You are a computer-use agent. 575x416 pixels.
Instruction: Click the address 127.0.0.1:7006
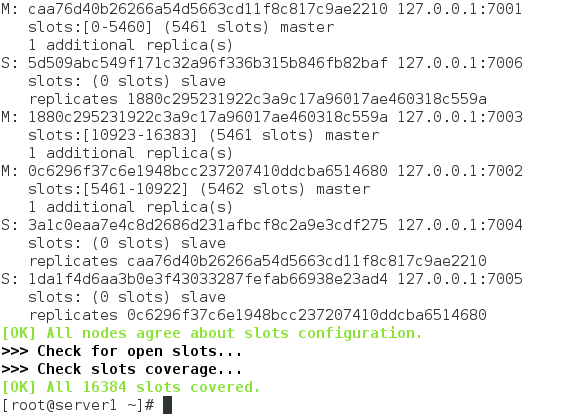point(460,63)
